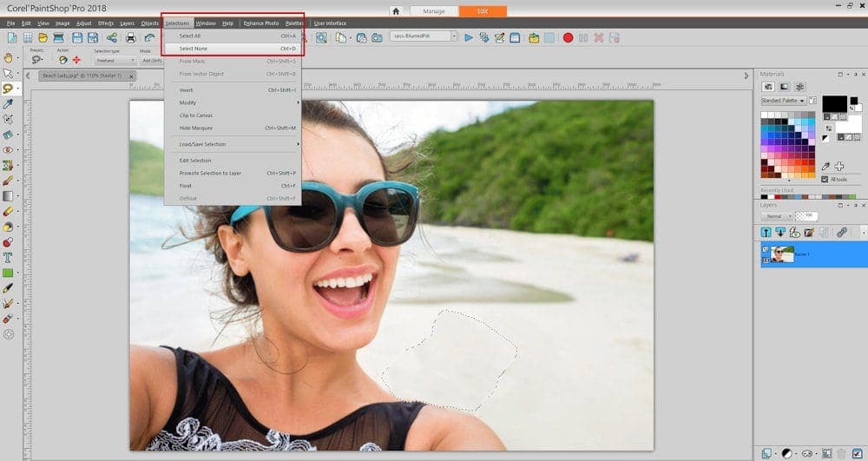
Task: Switch to the Manage workspace tab
Action: (x=433, y=11)
